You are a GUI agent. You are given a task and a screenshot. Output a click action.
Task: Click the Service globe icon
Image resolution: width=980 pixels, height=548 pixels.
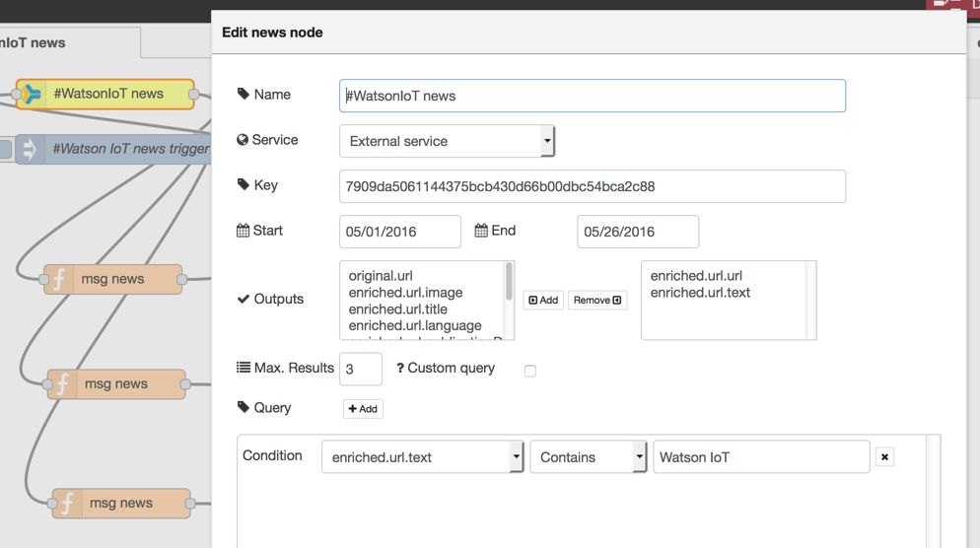point(243,140)
